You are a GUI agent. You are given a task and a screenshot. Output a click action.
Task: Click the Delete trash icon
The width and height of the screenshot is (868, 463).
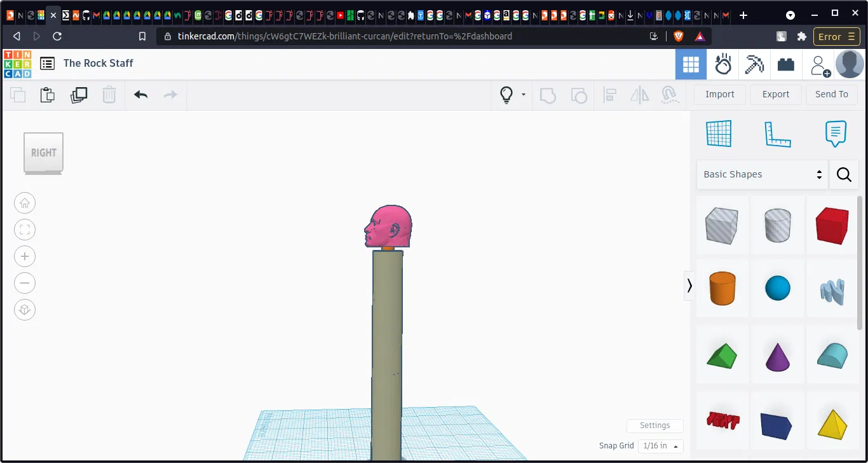point(109,95)
